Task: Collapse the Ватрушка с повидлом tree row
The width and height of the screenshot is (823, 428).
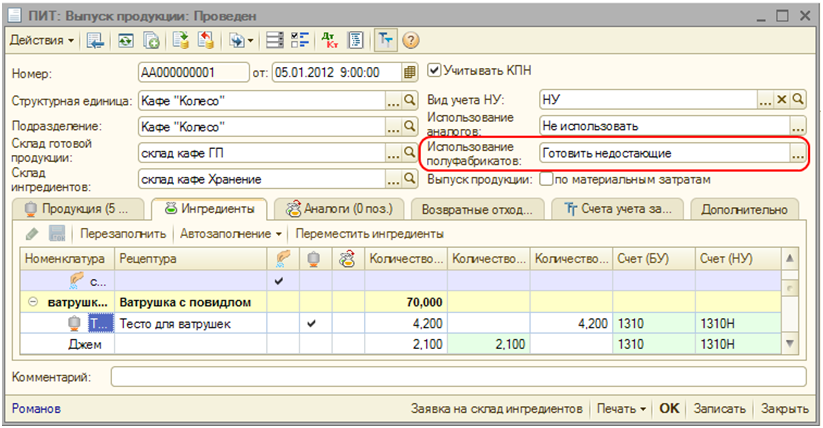Action: 33,302
